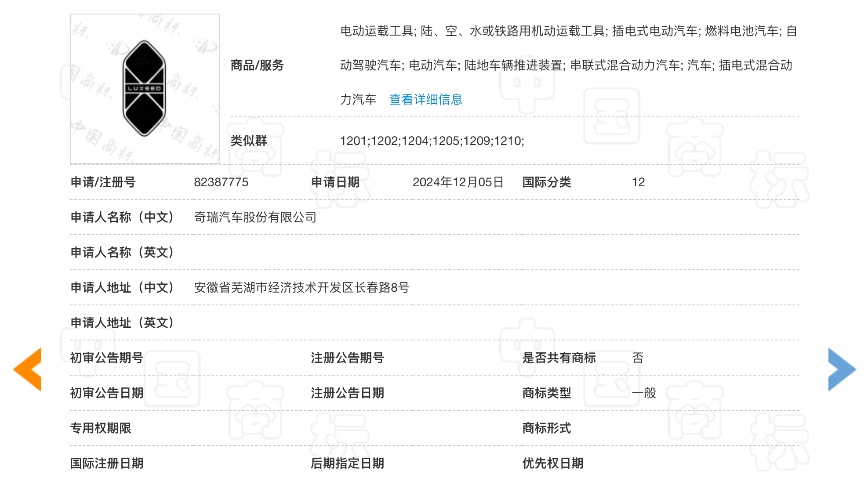Click the 国际分类 label
The height and width of the screenshot is (478, 868).
pos(547,182)
